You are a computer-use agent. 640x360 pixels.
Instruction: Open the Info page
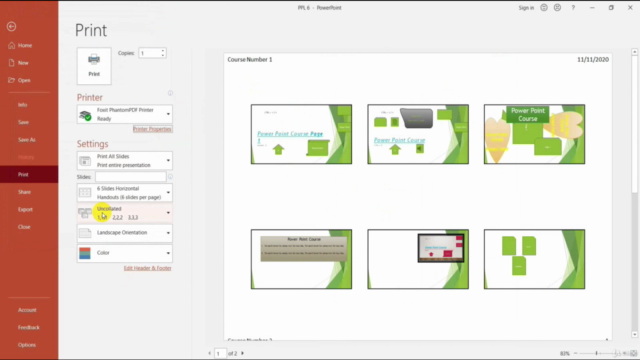pyautogui.click(x=22, y=105)
